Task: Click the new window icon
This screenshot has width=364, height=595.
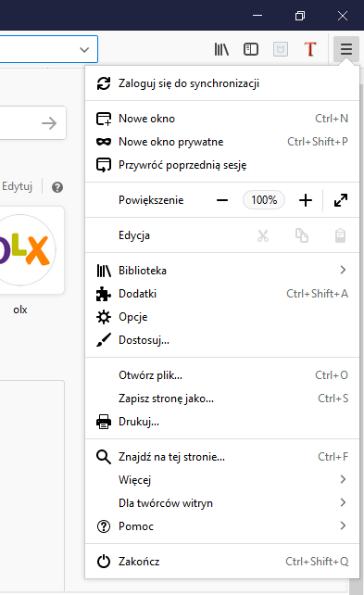Action: 104,119
